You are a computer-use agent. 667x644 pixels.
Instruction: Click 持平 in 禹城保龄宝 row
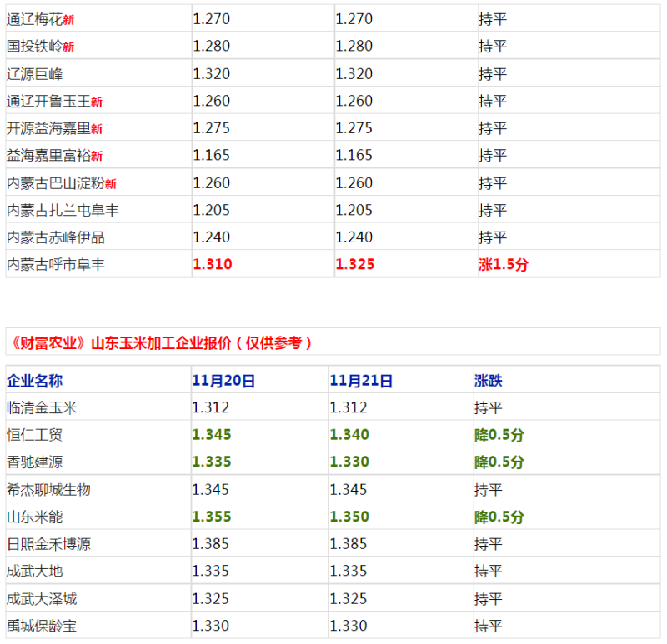[489, 627]
